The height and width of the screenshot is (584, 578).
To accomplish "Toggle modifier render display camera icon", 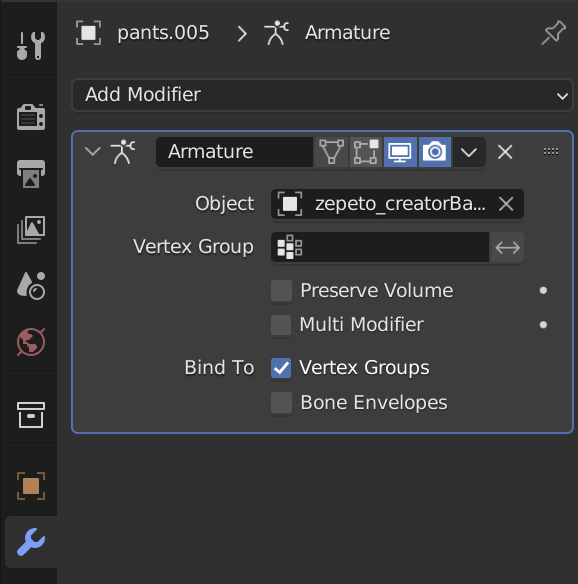I will tap(435, 152).
